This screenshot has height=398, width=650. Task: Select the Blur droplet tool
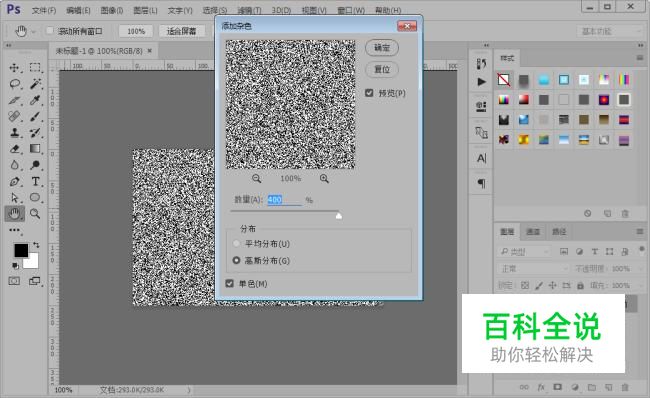point(15,165)
